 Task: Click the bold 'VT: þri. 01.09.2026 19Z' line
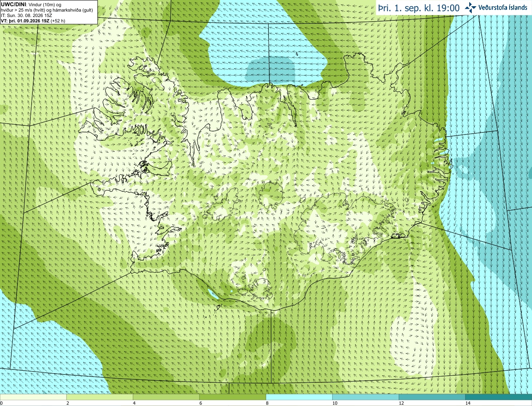point(25,20)
